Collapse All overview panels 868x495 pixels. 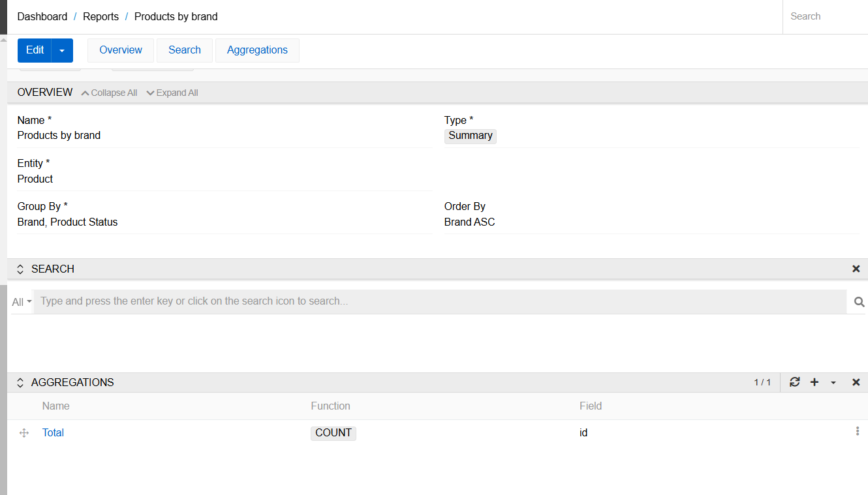pyautogui.click(x=109, y=93)
